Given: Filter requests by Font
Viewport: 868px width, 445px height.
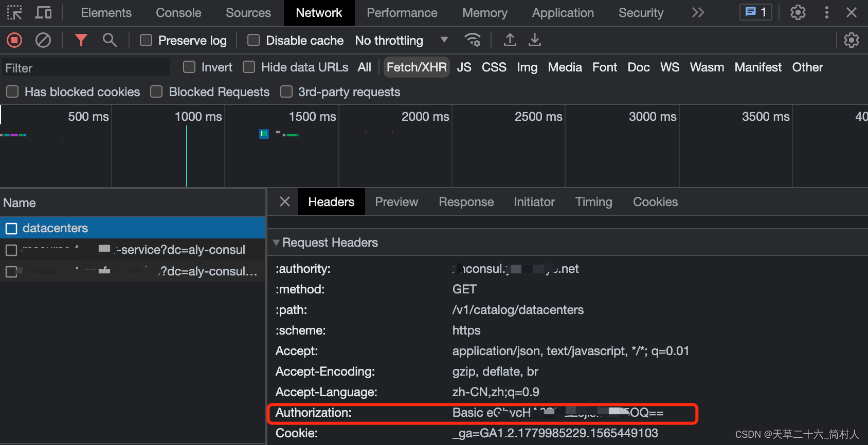Looking at the screenshot, I should click(x=605, y=67).
